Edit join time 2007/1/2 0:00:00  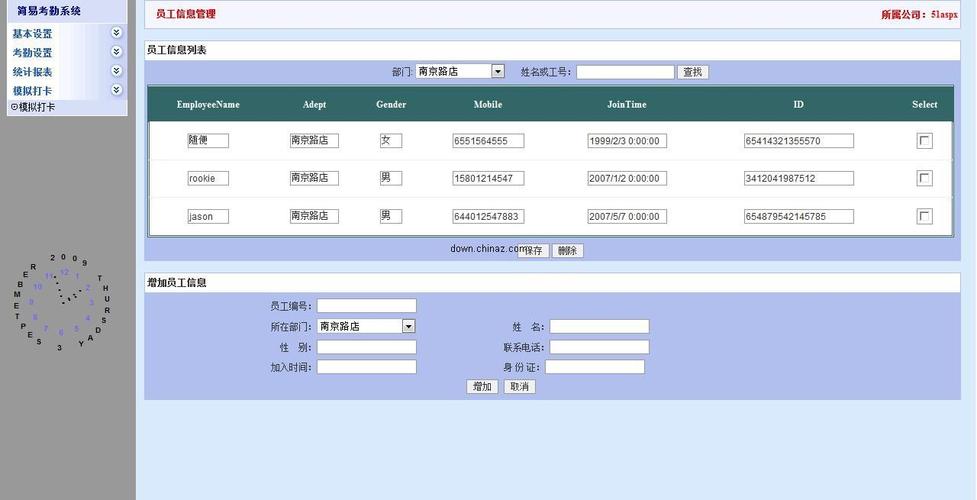[627, 178]
